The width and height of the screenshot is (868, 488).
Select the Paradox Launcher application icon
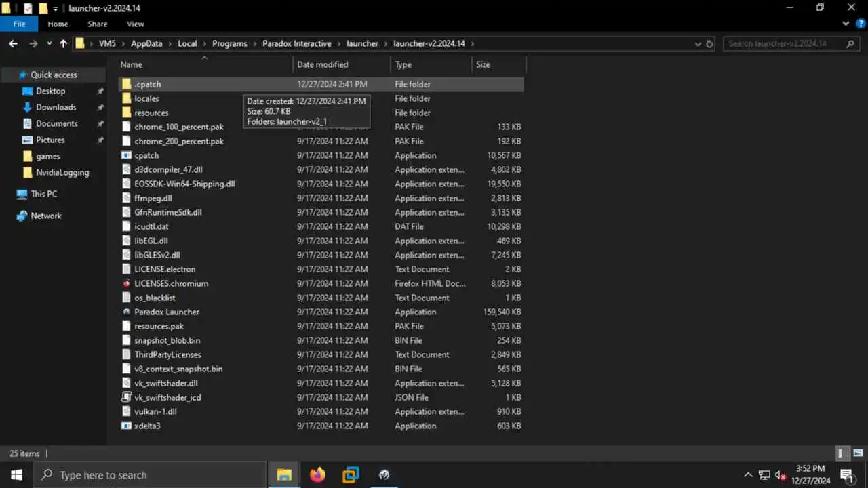(x=127, y=312)
